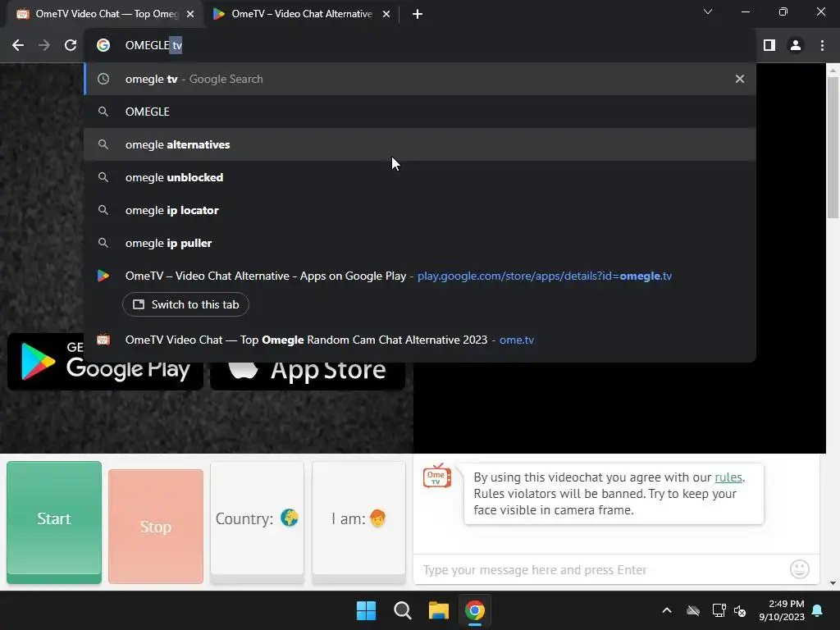Switch to the OmeTV Video Chat Alternative tab
Viewport: 840px width, 630px height.
(300, 14)
